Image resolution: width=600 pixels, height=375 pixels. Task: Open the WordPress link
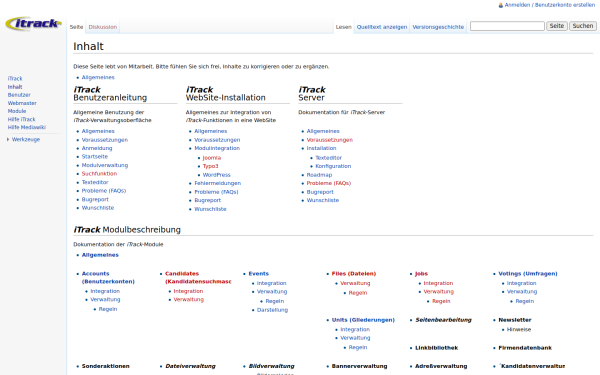point(217,175)
